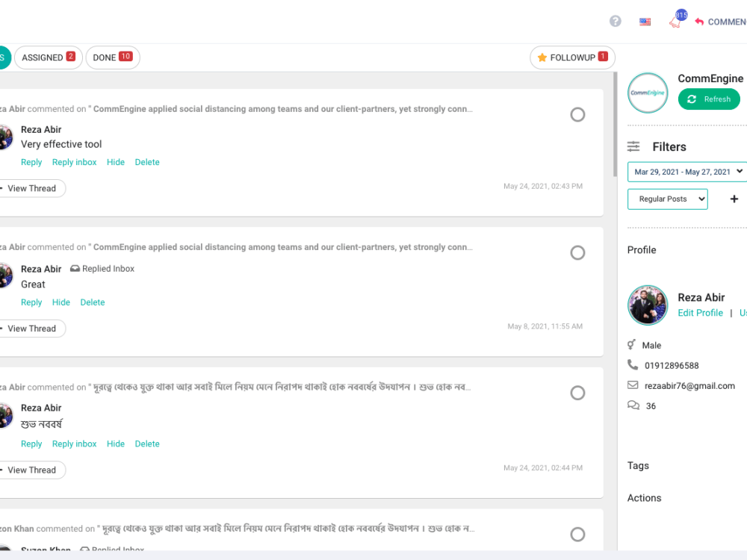This screenshot has height=560, width=747.
Task: Select the শুভ নববর্ষ comment circle
Action: tap(577, 393)
